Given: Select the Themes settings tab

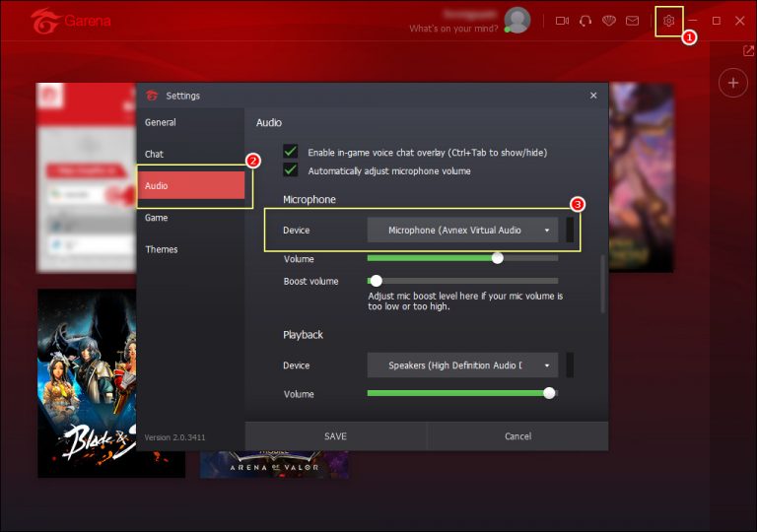Looking at the screenshot, I should [x=190, y=249].
